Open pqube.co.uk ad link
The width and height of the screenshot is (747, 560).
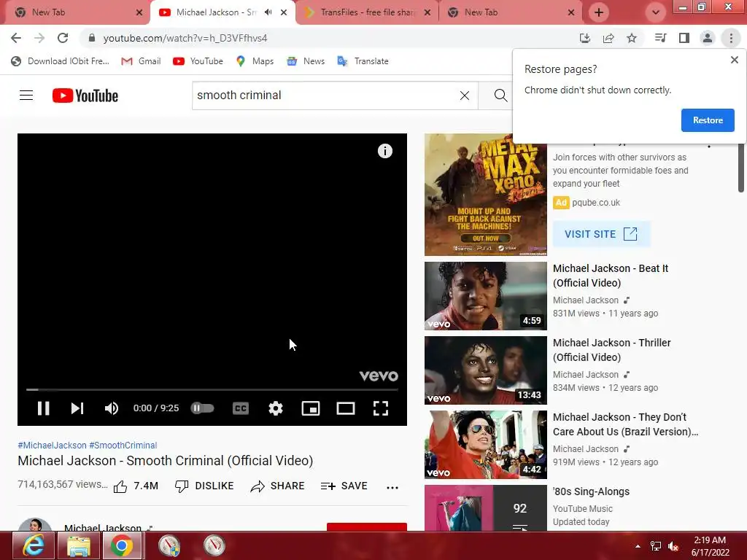pyautogui.click(x=596, y=203)
